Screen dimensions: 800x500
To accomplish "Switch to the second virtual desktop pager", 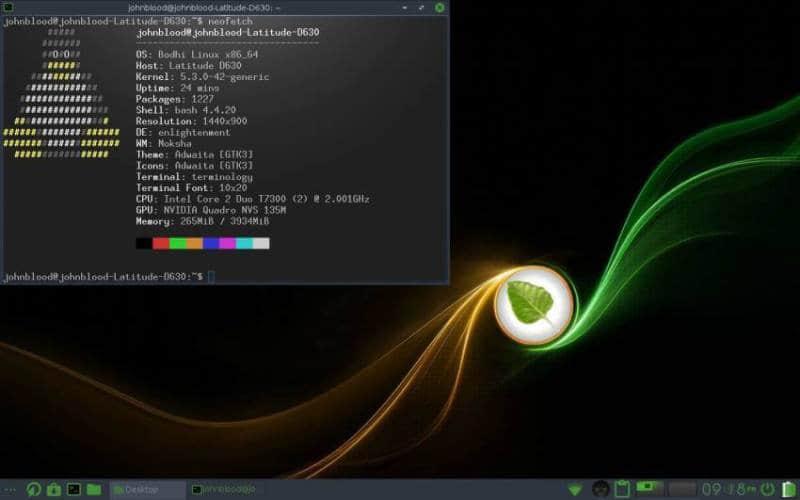I will pos(681,489).
